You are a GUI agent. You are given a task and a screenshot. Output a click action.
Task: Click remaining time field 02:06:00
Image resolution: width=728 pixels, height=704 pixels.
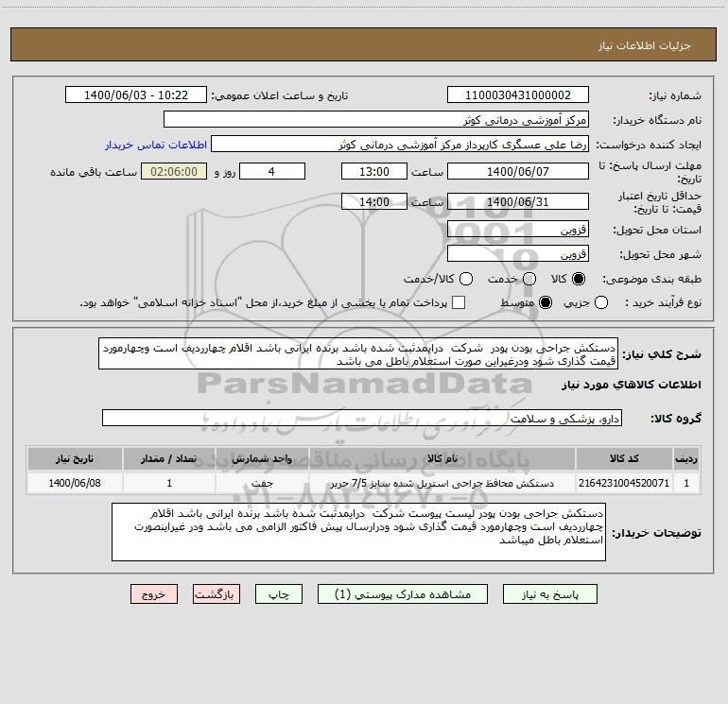coord(174,171)
